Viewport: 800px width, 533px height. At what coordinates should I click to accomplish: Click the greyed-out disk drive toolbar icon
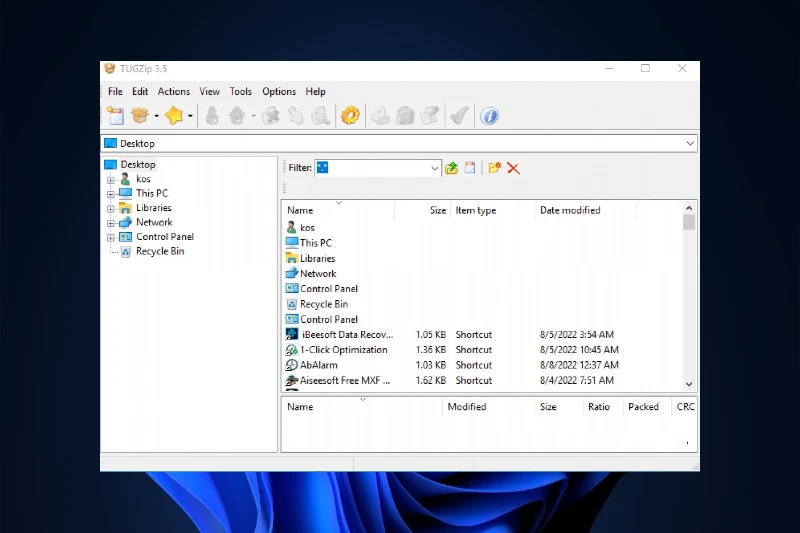pyautogui.click(x=380, y=116)
